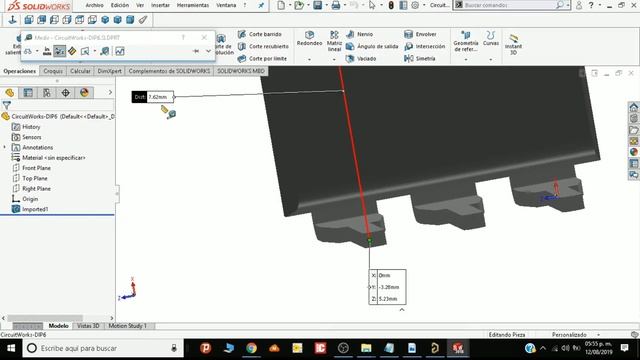The width and height of the screenshot is (640, 360).
Task: Open dropdown arrow under Curvas
Action: click(x=491, y=60)
